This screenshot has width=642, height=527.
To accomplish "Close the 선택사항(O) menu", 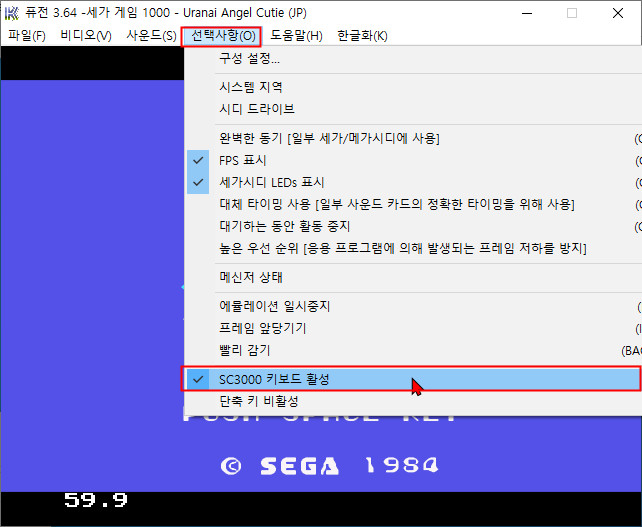I will pos(223,36).
